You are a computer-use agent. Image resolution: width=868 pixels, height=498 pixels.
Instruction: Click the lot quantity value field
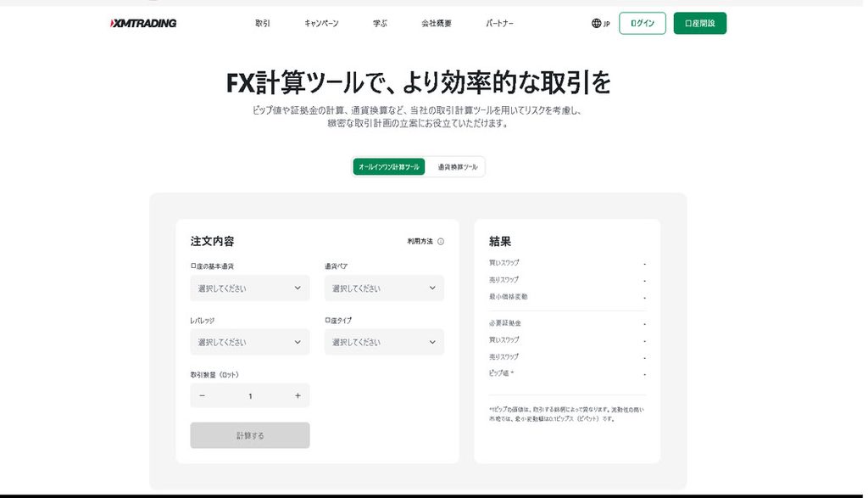point(250,395)
